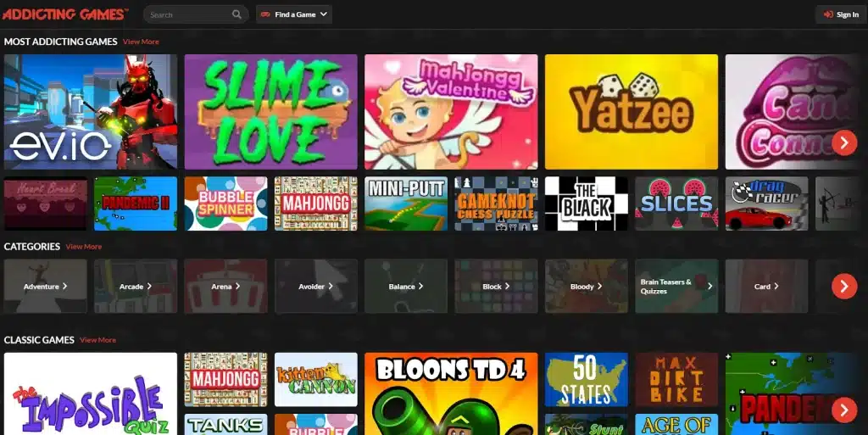868x435 pixels.
Task: Expand the Block category
Action: point(497,286)
